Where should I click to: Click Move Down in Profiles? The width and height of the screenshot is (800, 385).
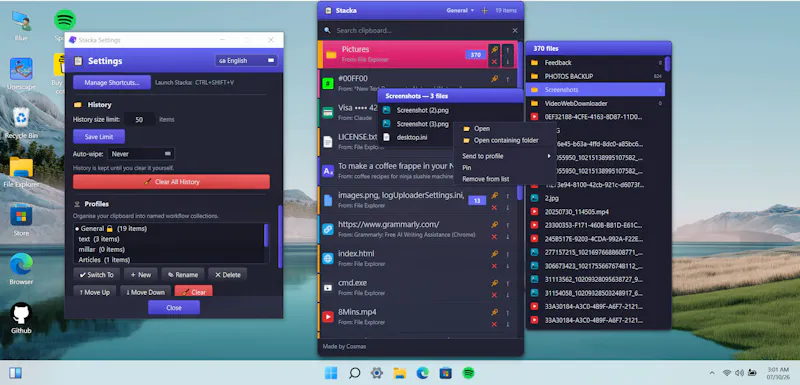[x=145, y=292]
